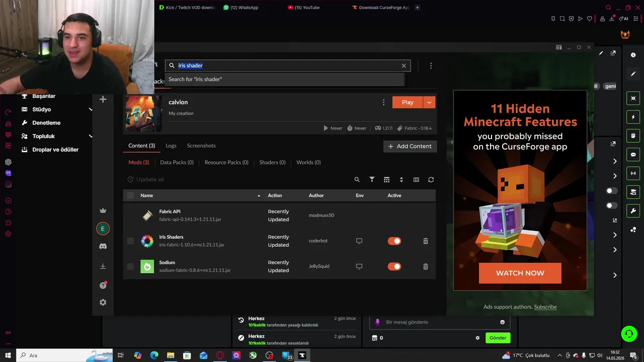The image size is (644, 362).
Task: Turn on the upper Kick panel switch
Action: (x=611, y=191)
